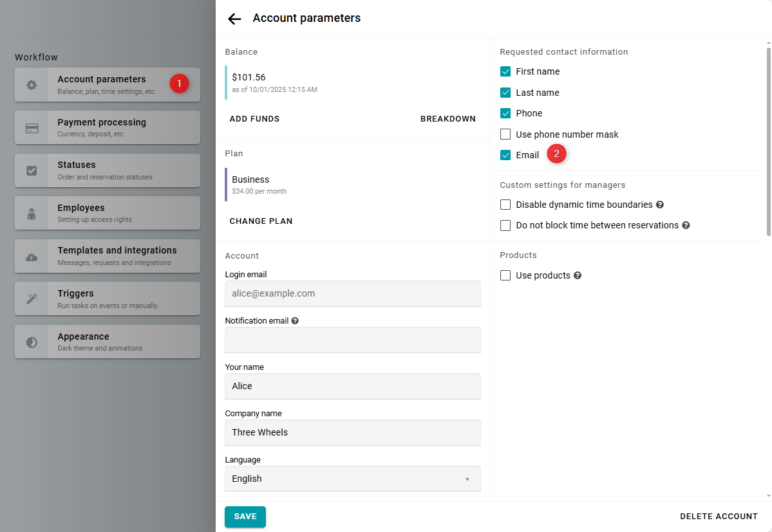
Task: Click help icon for Disable dynamic time boundaries
Action: [659, 205]
